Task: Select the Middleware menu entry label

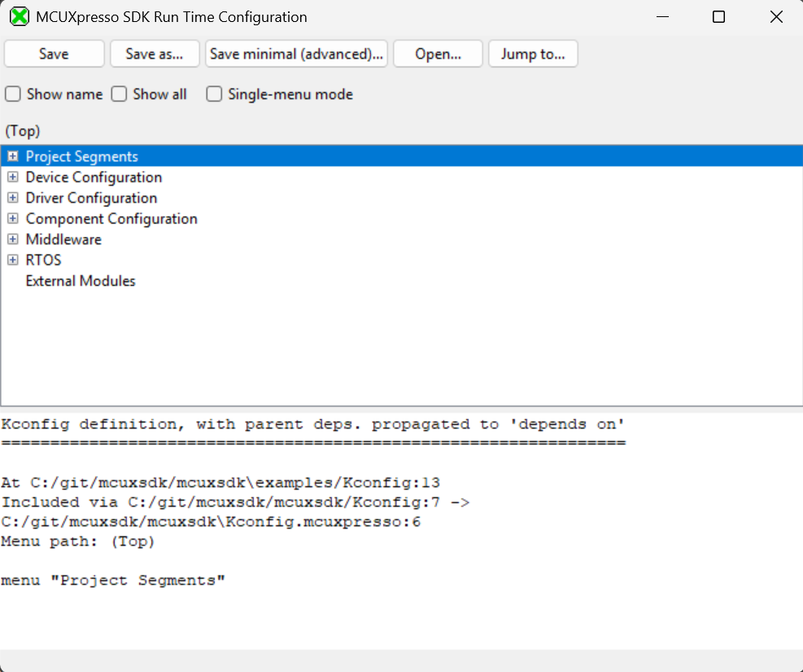Action: pos(63,239)
